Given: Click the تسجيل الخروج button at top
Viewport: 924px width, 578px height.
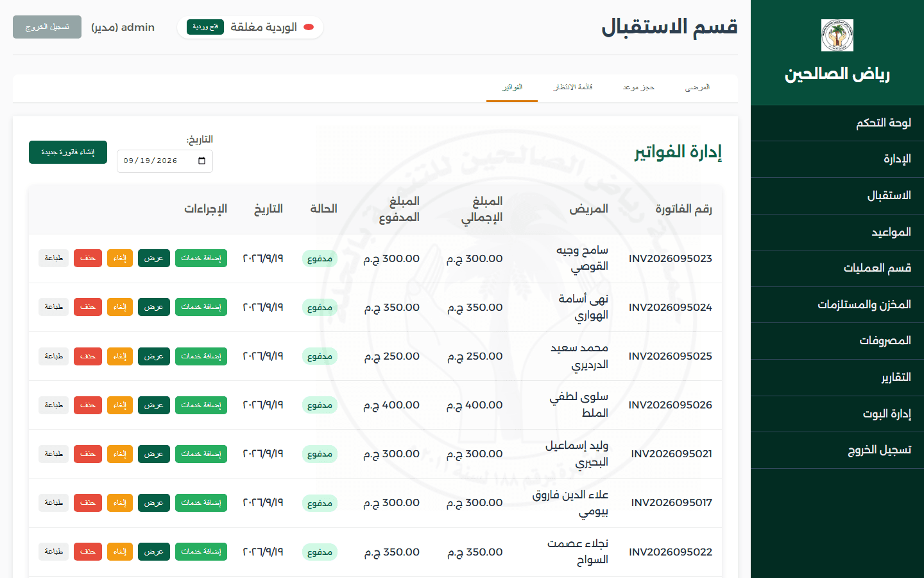Looking at the screenshot, I should pyautogui.click(x=47, y=27).
